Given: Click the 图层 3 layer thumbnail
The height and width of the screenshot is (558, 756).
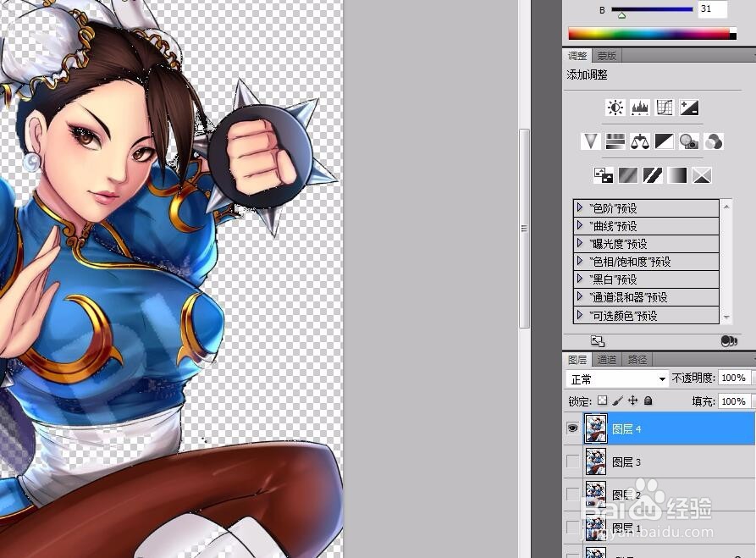Looking at the screenshot, I should pyautogui.click(x=595, y=461).
